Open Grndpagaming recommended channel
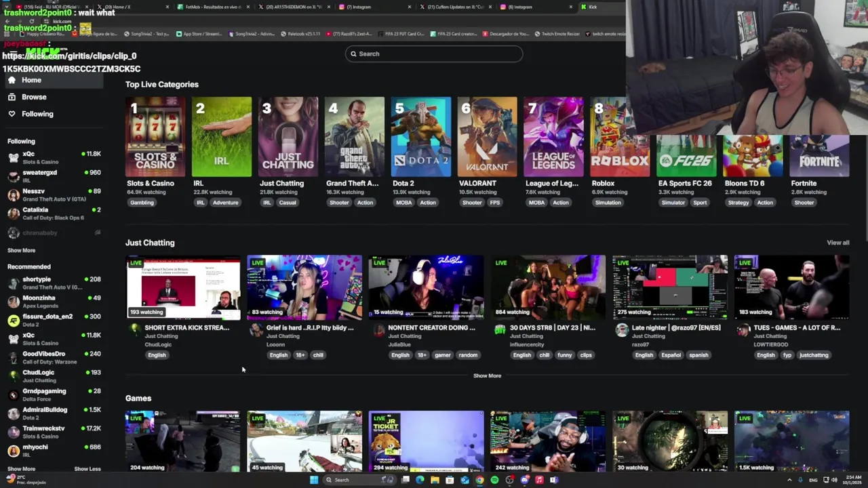Screen dimensions: 868x488 [x=53, y=394]
